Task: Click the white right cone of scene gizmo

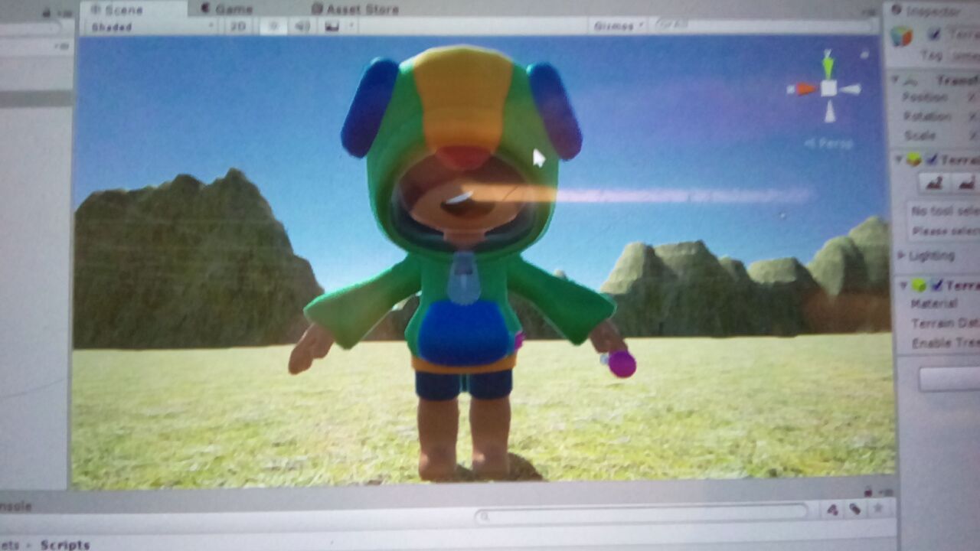Action: point(850,90)
